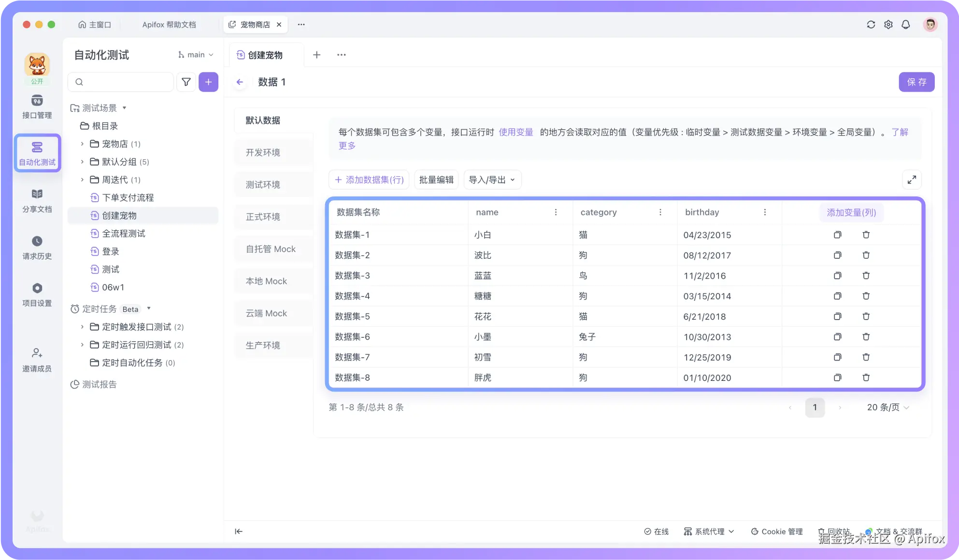Click the refresh icon in top bar
959x560 pixels.
[x=871, y=25]
